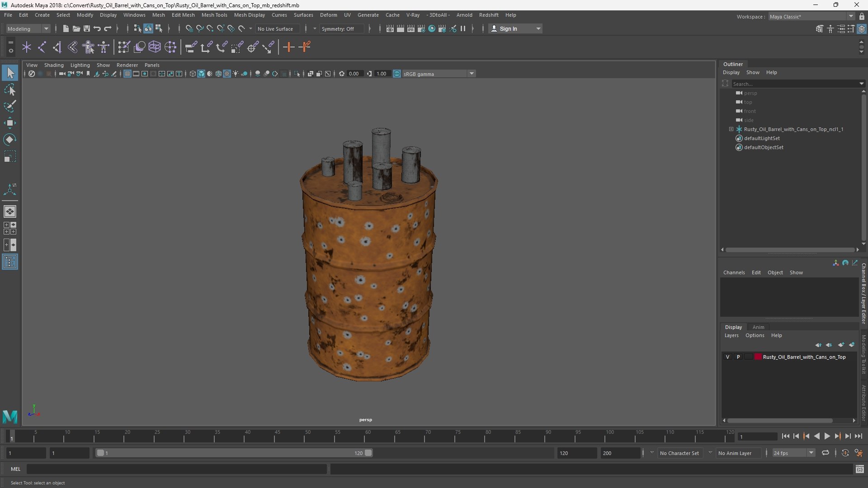Click the playback range slider bar
Viewport: 868px width, 488px height.
(x=234, y=453)
